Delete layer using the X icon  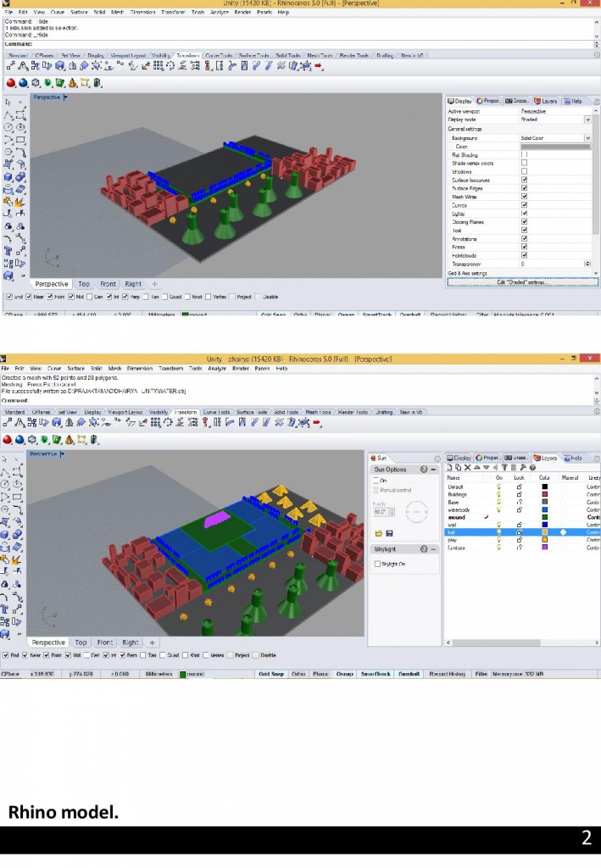[467, 467]
